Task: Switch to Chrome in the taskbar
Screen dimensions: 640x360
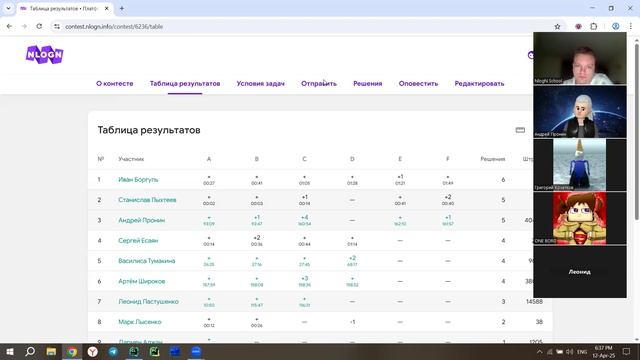Action: pos(72,352)
